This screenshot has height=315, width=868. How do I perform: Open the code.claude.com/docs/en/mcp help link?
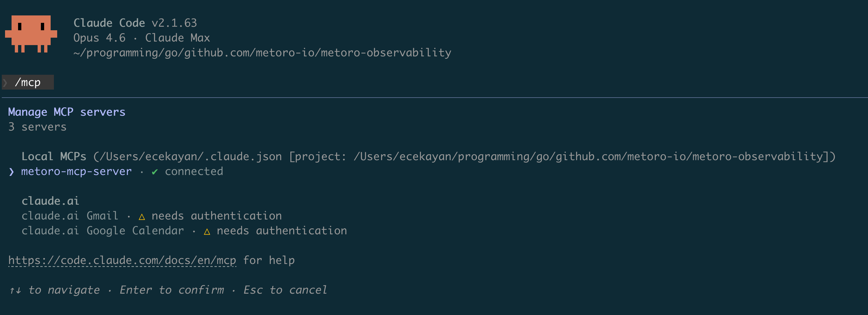click(x=122, y=260)
